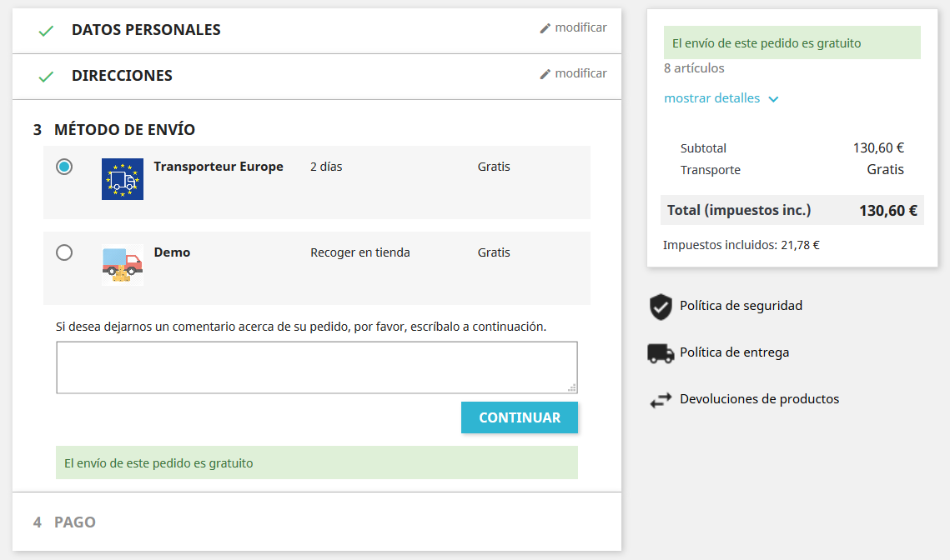950x560 pixels.
Task: Select the Transporteur Europe shipping radio button
Action: [64, 167]
